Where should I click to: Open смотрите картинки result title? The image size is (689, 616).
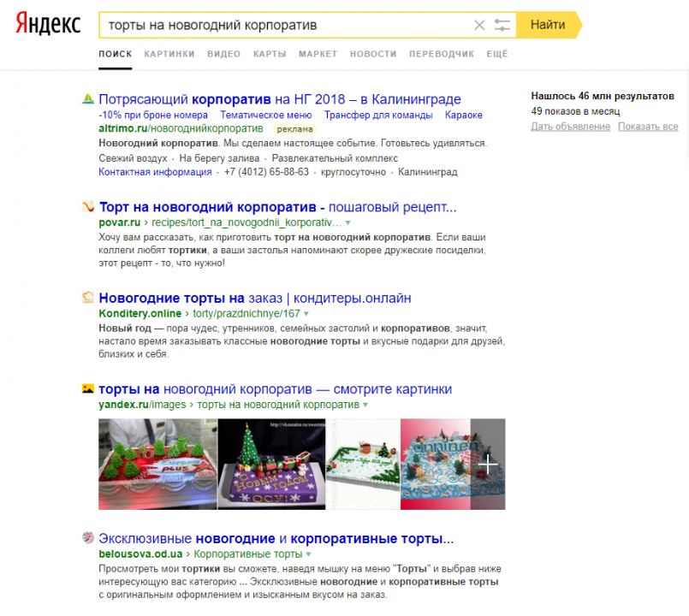point(275,388)
